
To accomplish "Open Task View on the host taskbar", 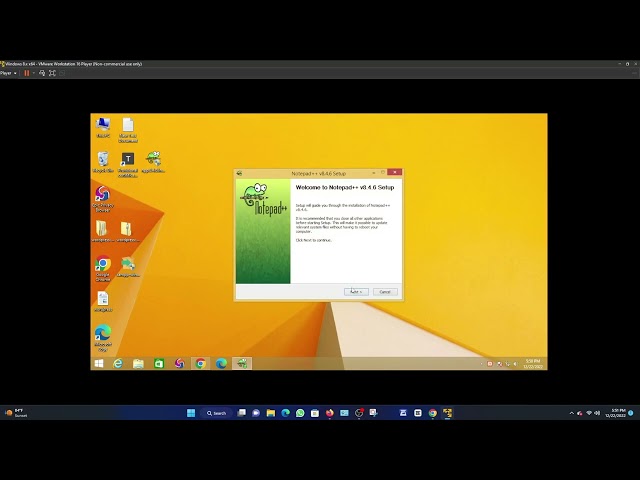I will click(x=242, y=413).
